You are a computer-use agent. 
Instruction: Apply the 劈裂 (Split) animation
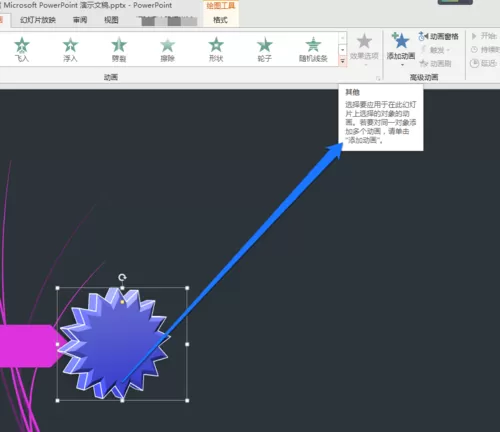[119, 49]
